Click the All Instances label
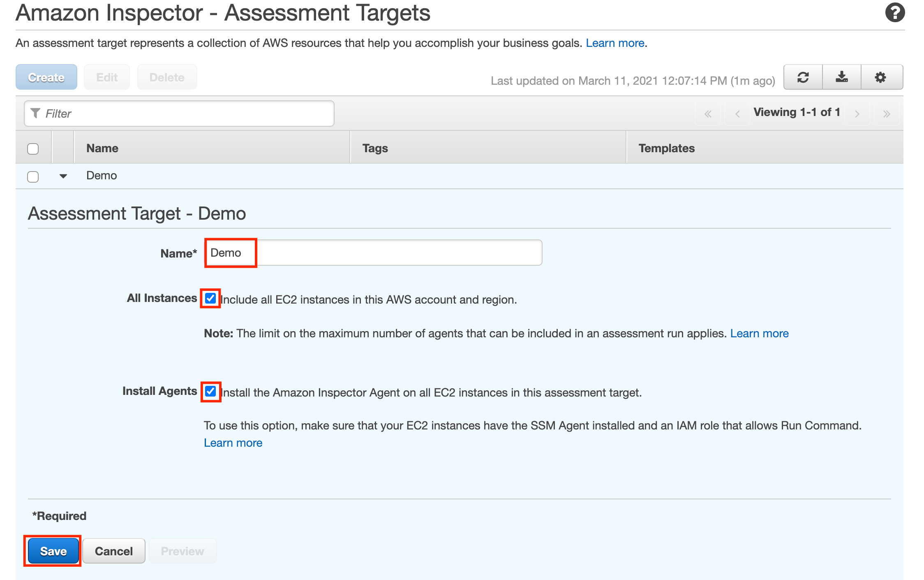The height and width of the screenshot is (580, 924). tap(162, 298)
